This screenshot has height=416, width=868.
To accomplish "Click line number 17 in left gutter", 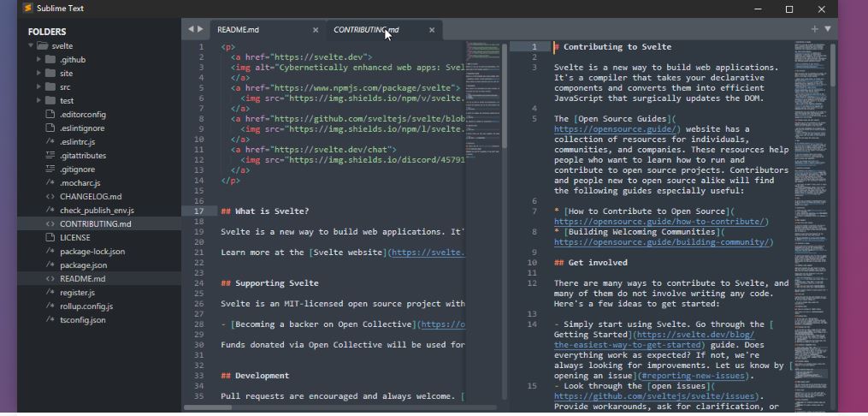I will pyautogui.click(x=199, y=211).
